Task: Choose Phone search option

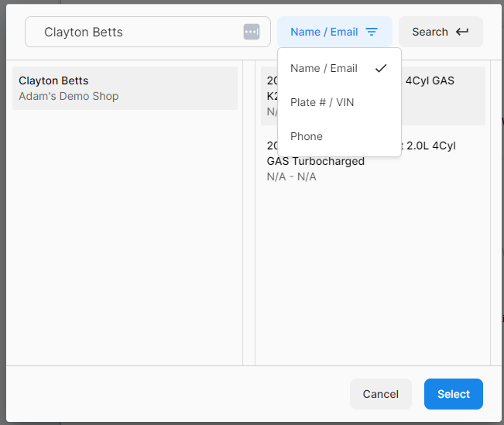Action: [339, 136]
